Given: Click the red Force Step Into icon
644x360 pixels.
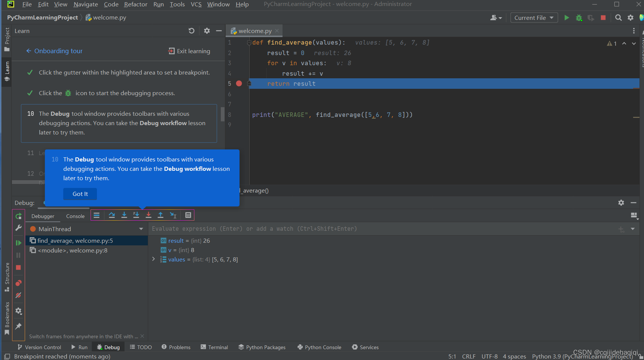Looking at the screenshot, I should 149,215.
